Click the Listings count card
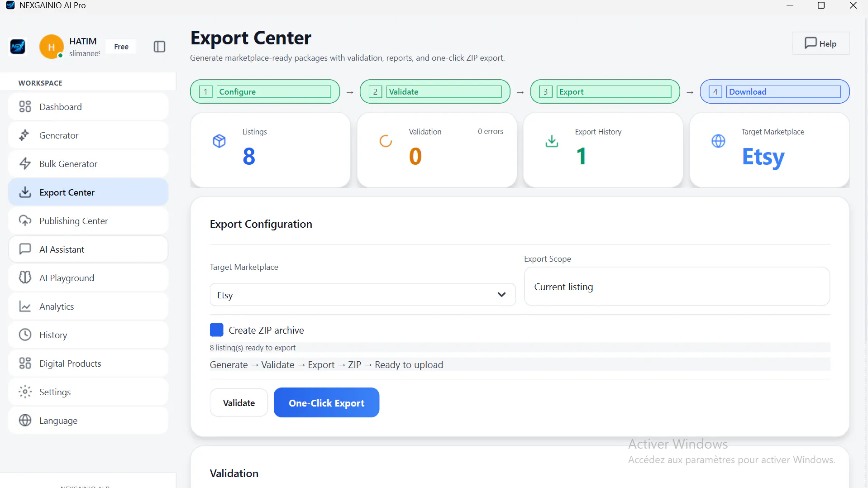 tap(270, 150)
